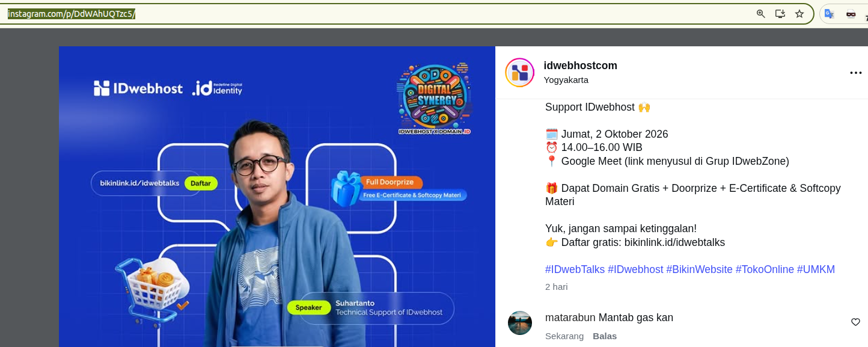Click the Yogyakarta location link
Image resolution: width=868 pixels, height=347 pixels.
coord(566,80)
